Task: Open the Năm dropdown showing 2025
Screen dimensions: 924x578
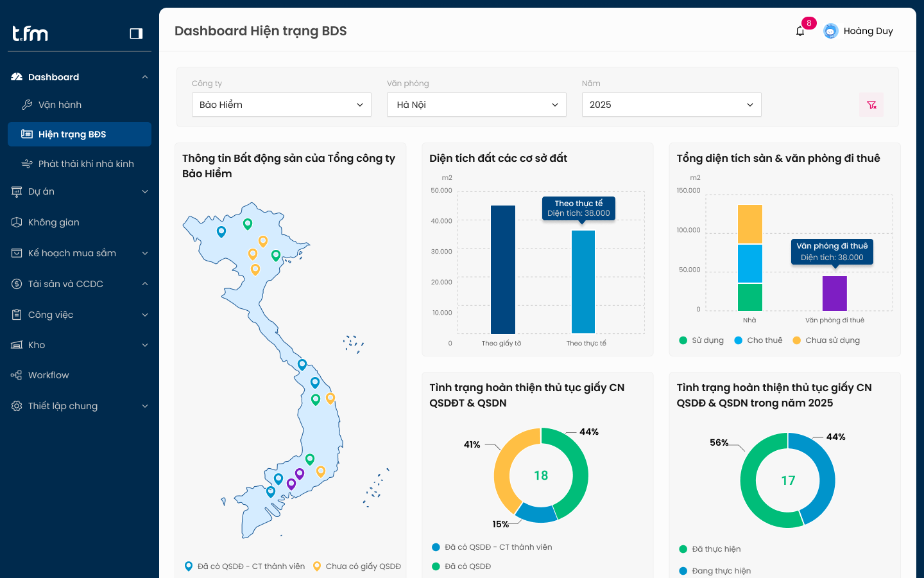Action: [672, 105]
